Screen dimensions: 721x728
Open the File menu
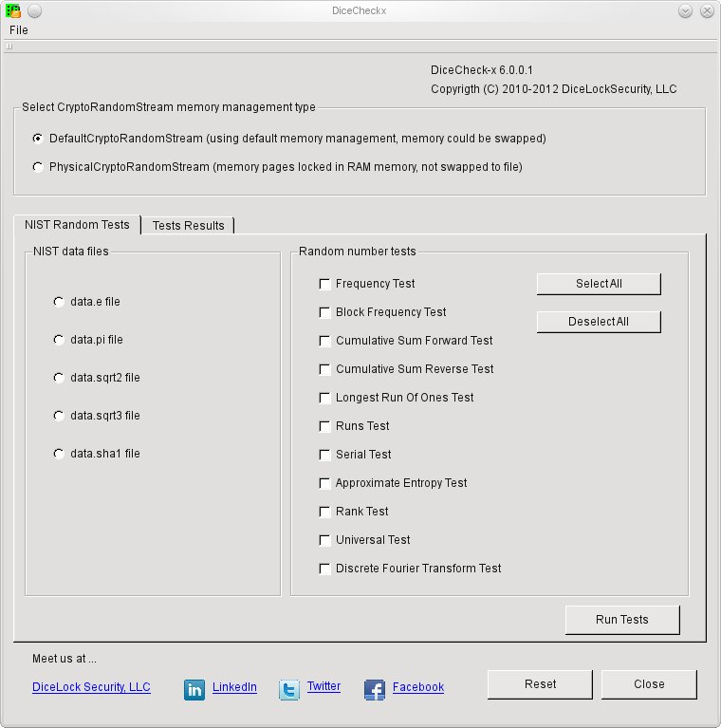(19, 30)
